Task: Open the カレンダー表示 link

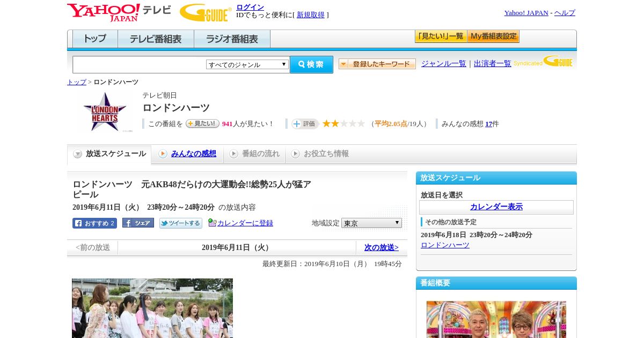Action: [x=496, y=207]
